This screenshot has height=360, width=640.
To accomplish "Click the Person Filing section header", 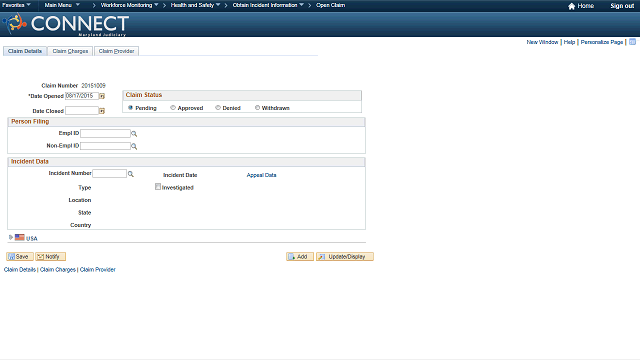I will pyautogui.click(x=186, y=122).
